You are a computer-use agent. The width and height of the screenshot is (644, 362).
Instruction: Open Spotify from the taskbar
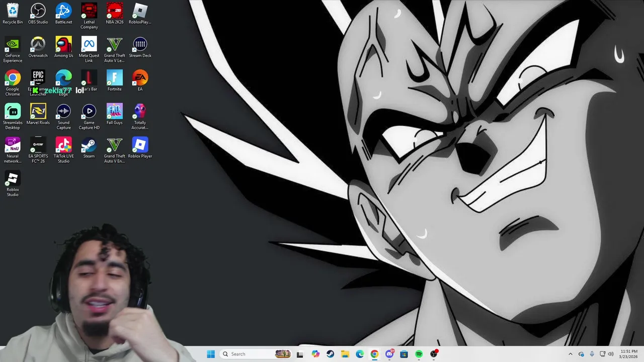click(x=419, y=354)
